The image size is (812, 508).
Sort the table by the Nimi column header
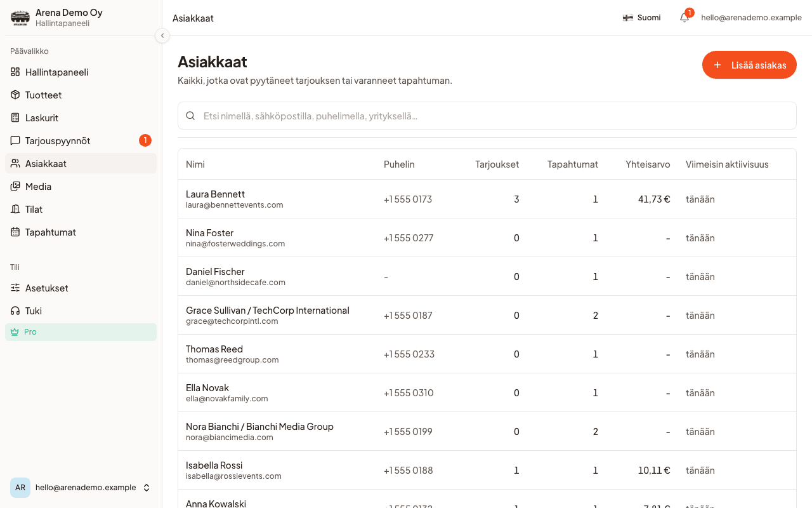click(x=195, y=164)
